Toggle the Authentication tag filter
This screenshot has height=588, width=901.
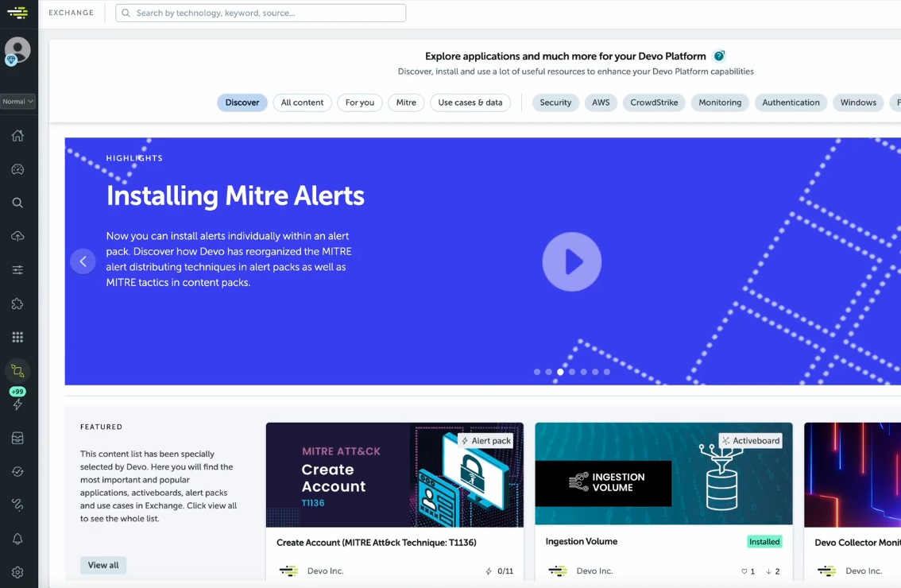(791, 103)
